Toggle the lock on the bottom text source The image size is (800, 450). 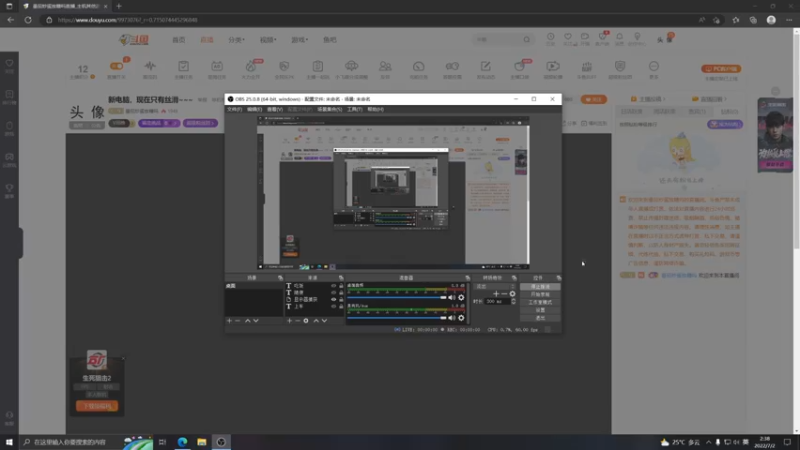click(341, 307)
